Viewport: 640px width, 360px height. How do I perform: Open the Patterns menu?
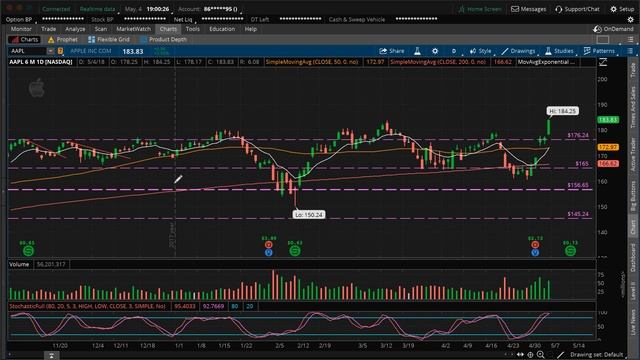click(x=599, y=51)
